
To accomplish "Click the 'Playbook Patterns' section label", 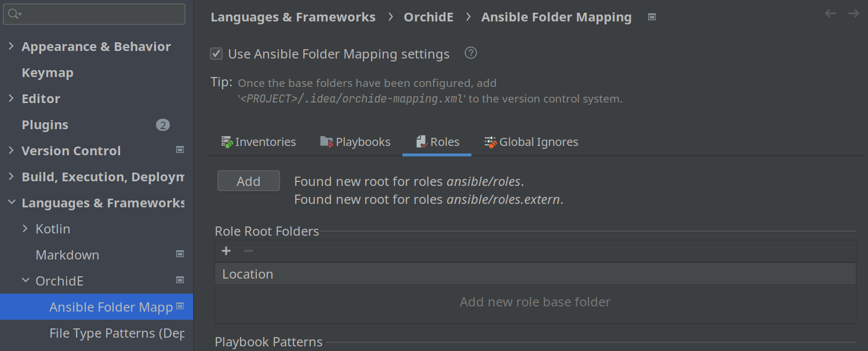I will [268, 342].
